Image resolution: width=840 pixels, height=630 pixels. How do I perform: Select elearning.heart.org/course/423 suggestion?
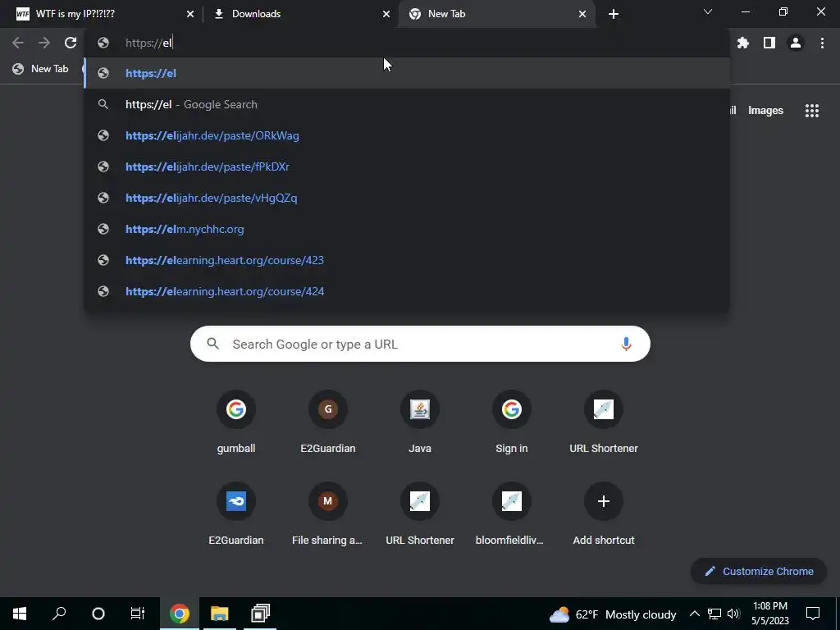(x=407, y=260)
